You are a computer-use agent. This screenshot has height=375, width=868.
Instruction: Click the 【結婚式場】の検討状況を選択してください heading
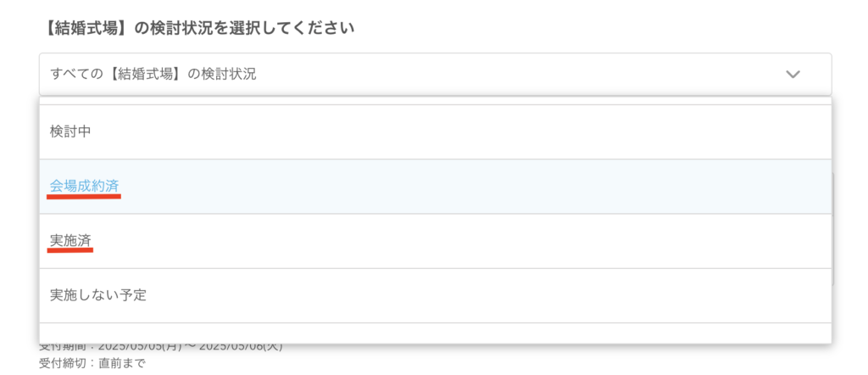coord(198,29)
